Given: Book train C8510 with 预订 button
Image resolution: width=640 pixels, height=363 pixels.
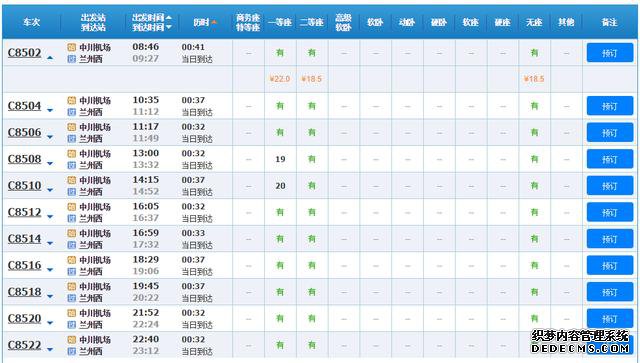Looking at the screenshot, I should coord(610,185).
